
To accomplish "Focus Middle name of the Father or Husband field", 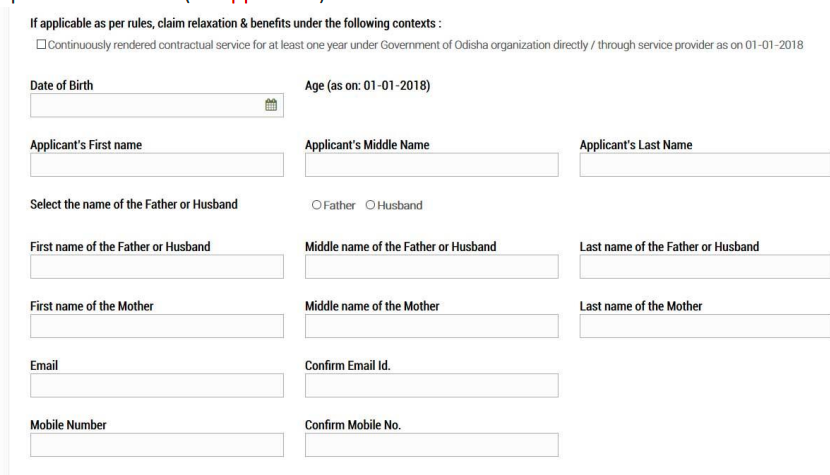I will pos(431,266).
